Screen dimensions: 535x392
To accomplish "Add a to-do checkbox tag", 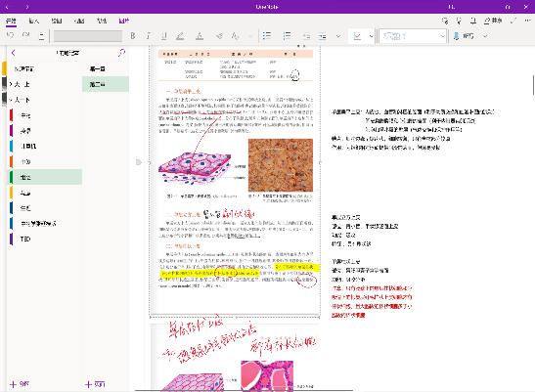I will point(357,36).
